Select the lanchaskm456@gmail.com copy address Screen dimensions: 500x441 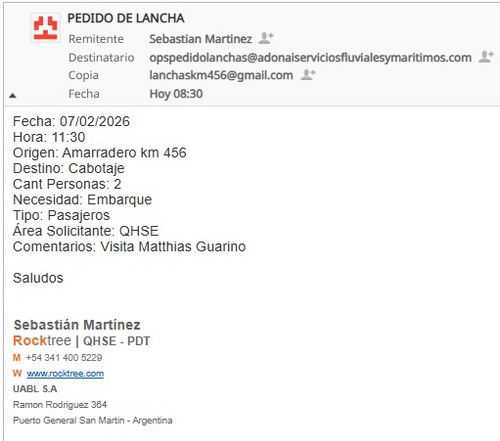click(221, 75)
